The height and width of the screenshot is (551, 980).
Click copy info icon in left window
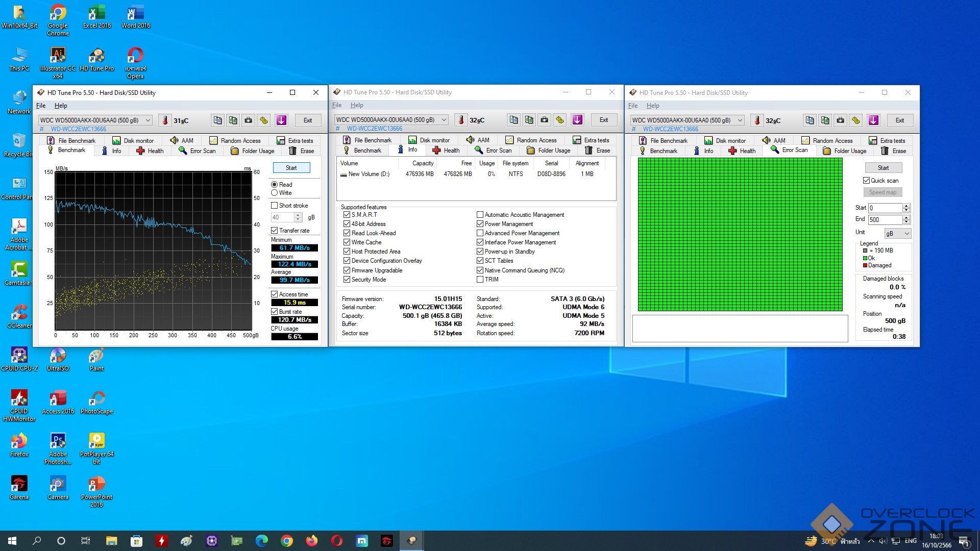tap(217, 120)
